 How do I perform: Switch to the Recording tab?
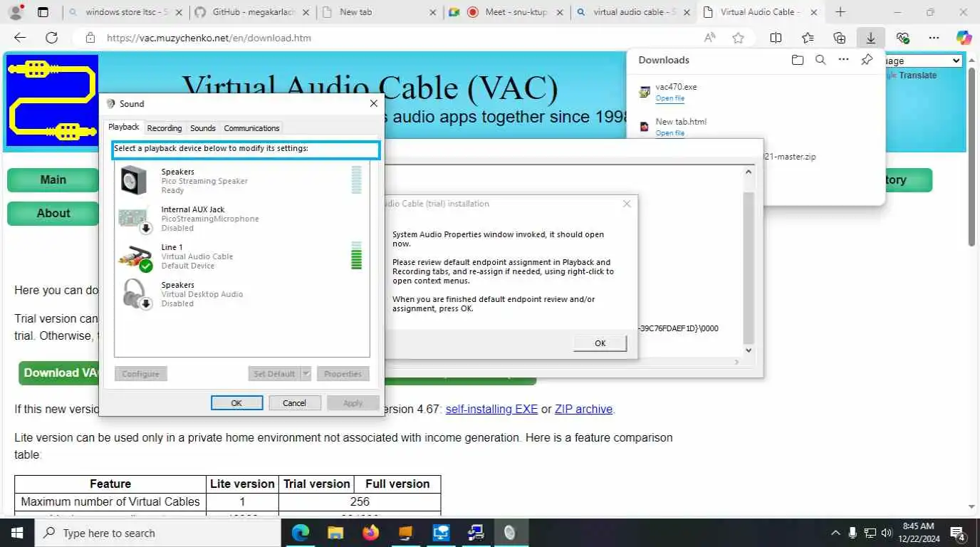click(x=165, y=128)
